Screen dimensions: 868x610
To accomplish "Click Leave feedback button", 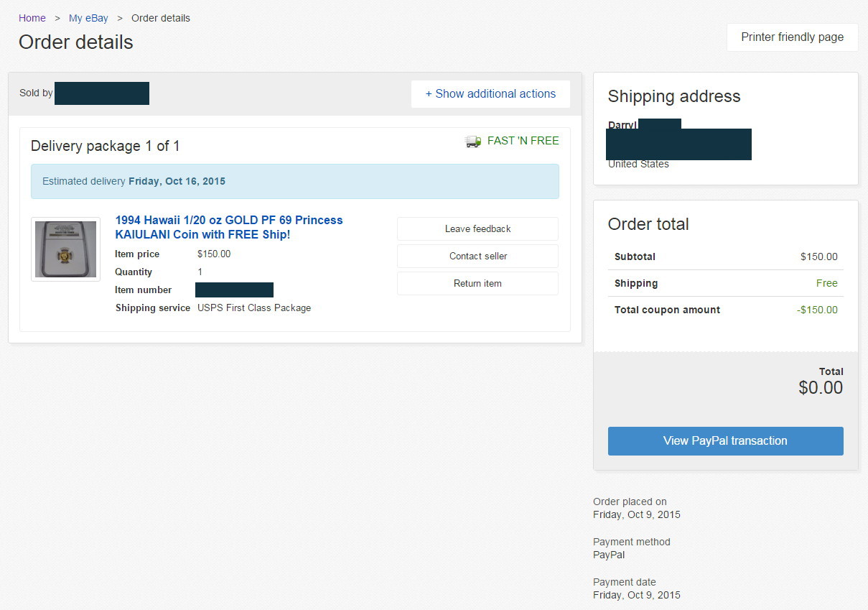I will (x=477, y=228).
